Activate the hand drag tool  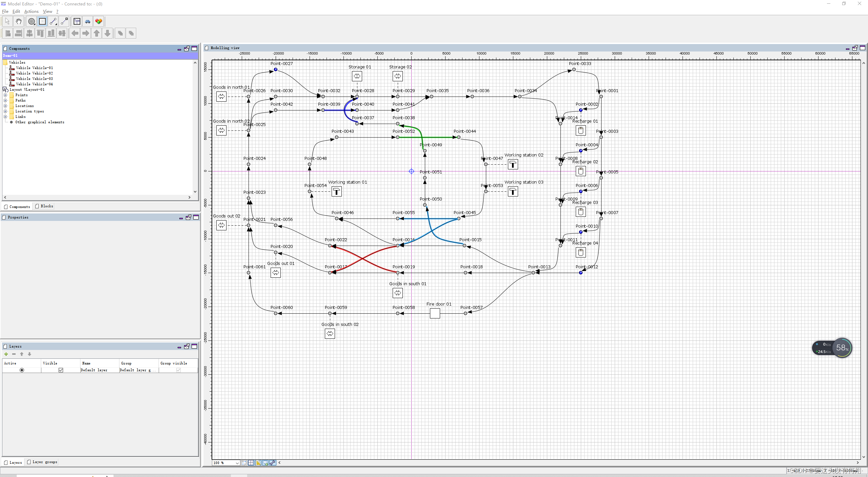click(x=19, y=21)
